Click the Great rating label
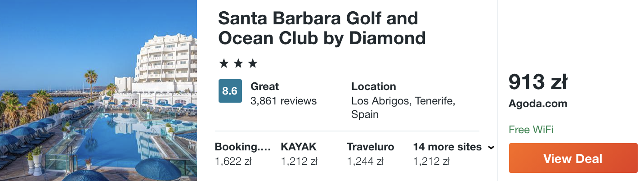Viewport: 644px width, 181px height. pyautogui.click(x=265, y=86)
